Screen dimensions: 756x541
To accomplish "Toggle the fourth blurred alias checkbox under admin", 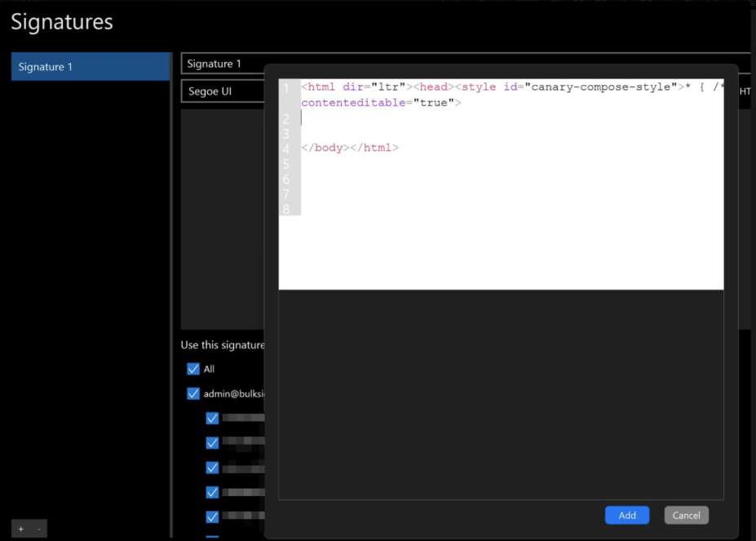I will point(212,492).
